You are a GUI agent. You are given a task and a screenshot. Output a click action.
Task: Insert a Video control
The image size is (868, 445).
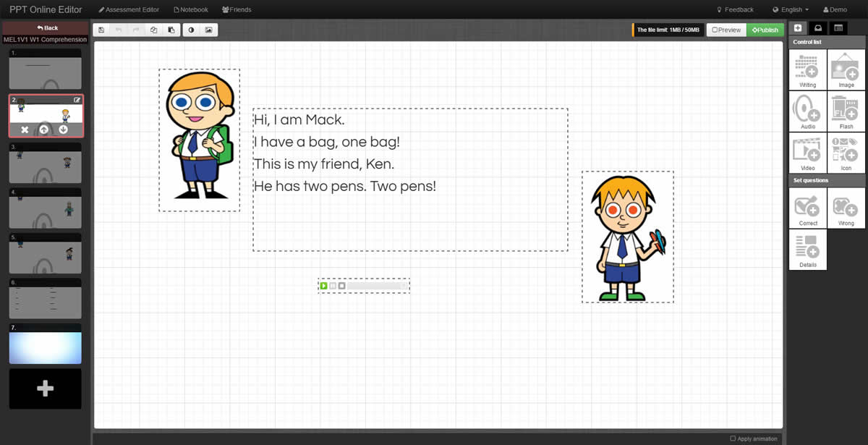click(807, 153)
